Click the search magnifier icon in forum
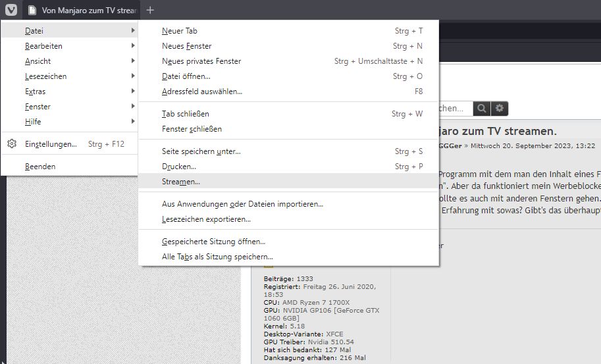 coord(483,108)
